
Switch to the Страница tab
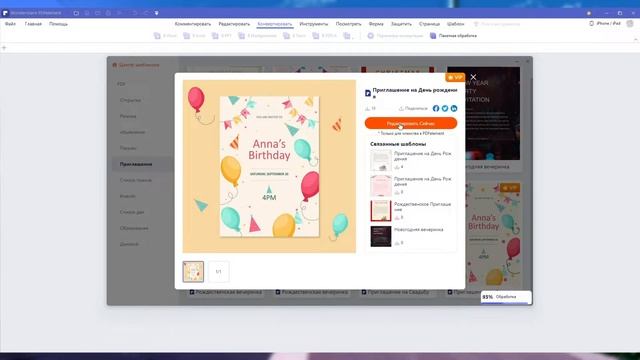(x=429, y=24)
